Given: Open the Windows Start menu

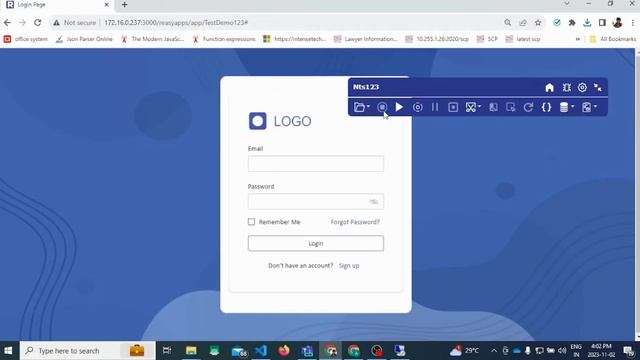Looking at the screenshot, I should pyautogui.click(x=8, y=351).
